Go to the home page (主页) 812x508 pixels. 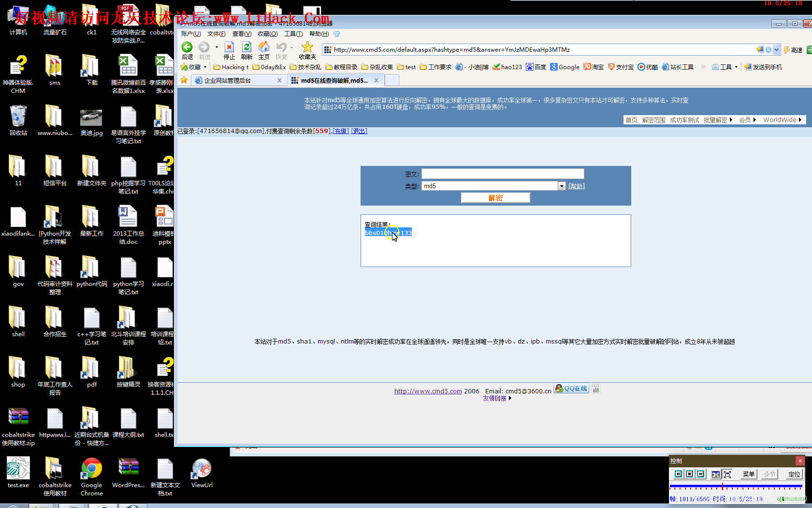[x=264, y=50]
